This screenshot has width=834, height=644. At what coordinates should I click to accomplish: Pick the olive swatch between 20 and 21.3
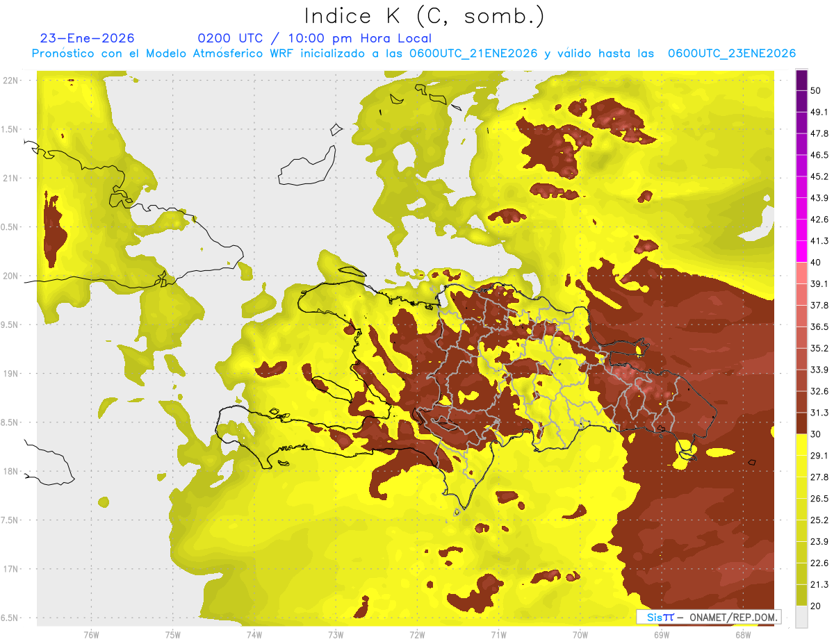click(x=801, y=595)
